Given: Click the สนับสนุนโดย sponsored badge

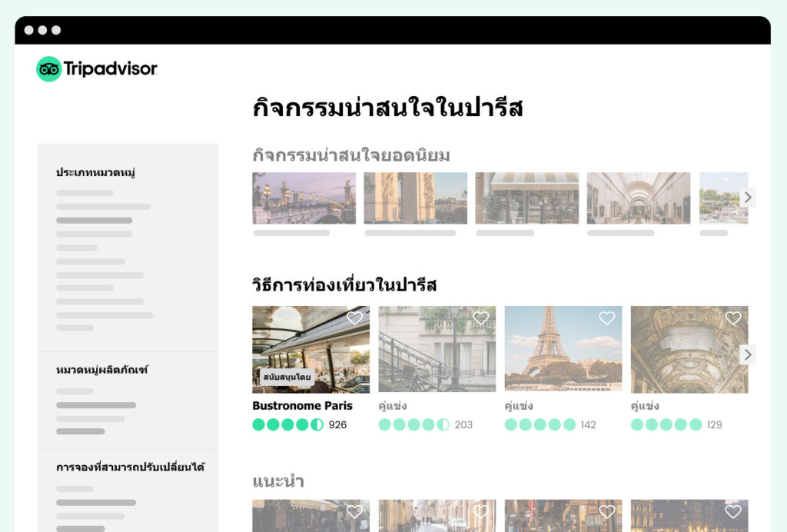Looking at the screenshot, I should pos(287,377).
